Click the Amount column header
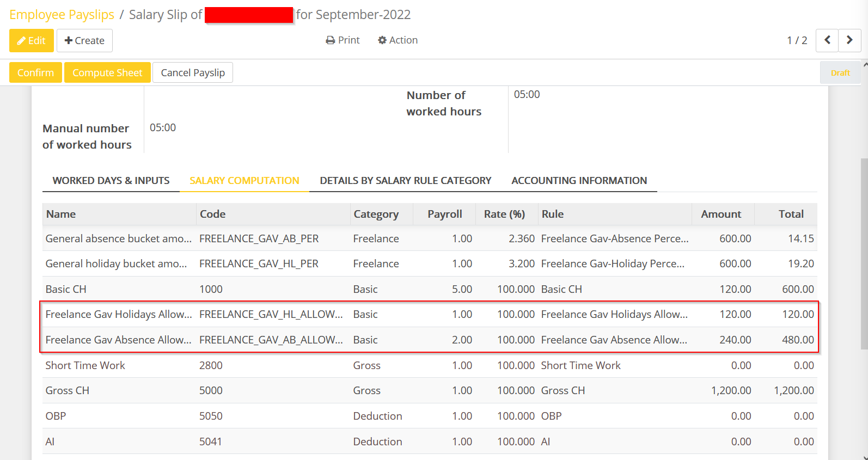This screenshot has width=868, height=460. tap(723, 214)
